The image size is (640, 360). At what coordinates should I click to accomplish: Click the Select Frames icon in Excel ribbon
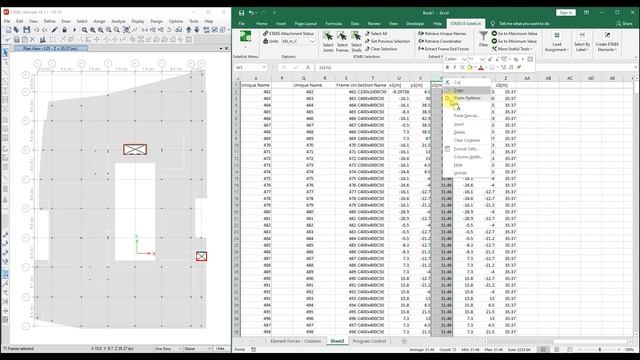pos(342,36)
